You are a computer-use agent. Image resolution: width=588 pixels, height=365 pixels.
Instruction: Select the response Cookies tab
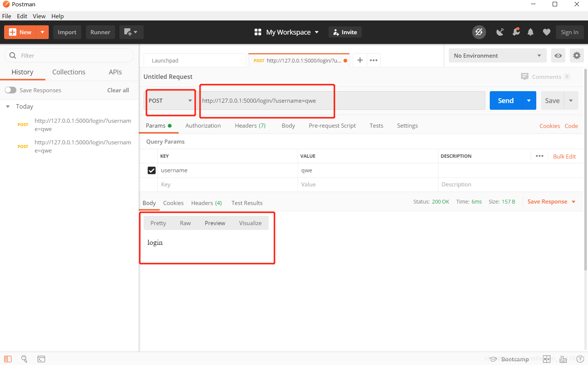(x=173, y=203)
